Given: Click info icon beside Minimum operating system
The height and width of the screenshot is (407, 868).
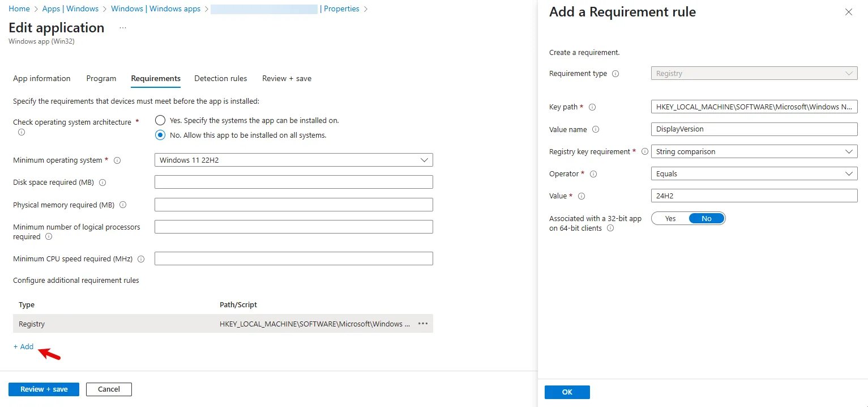Looking at the screenshot, I should click(x=117, y=160).
